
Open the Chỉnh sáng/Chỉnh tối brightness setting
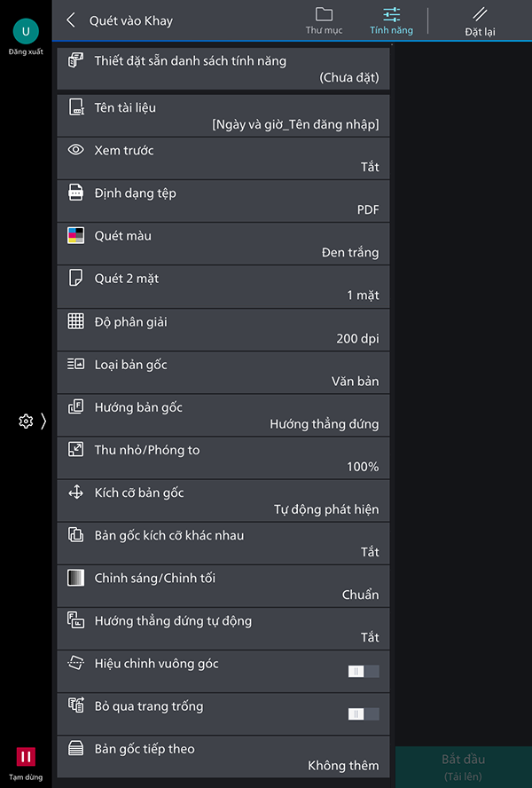(x=223, y=587)
